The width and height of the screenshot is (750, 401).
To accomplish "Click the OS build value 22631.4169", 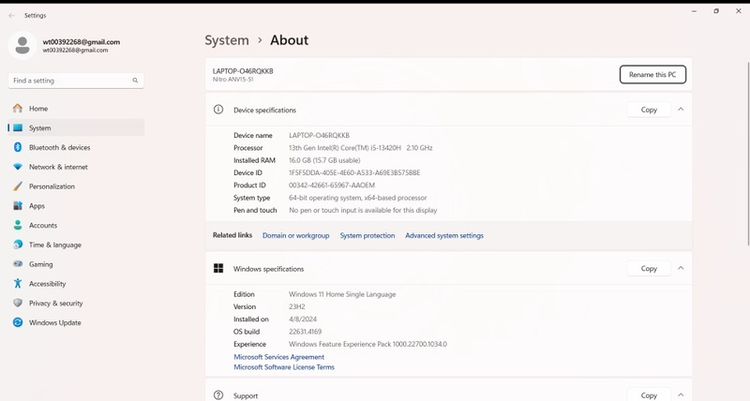I will coord(305,332).
